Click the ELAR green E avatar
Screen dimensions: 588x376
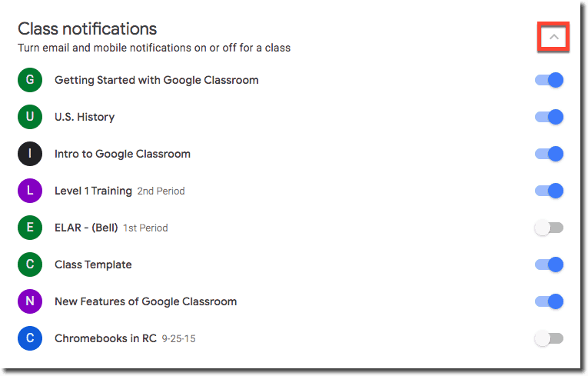coord(30,228)
